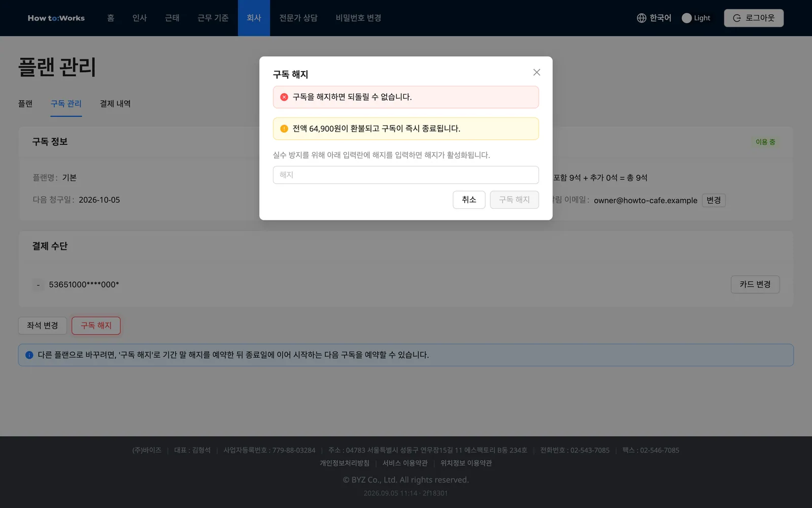The height and width of the screenshot is (508, 812).
Task: Click the yellow warning icon in refund notice
Action: [x=284, y=129]
